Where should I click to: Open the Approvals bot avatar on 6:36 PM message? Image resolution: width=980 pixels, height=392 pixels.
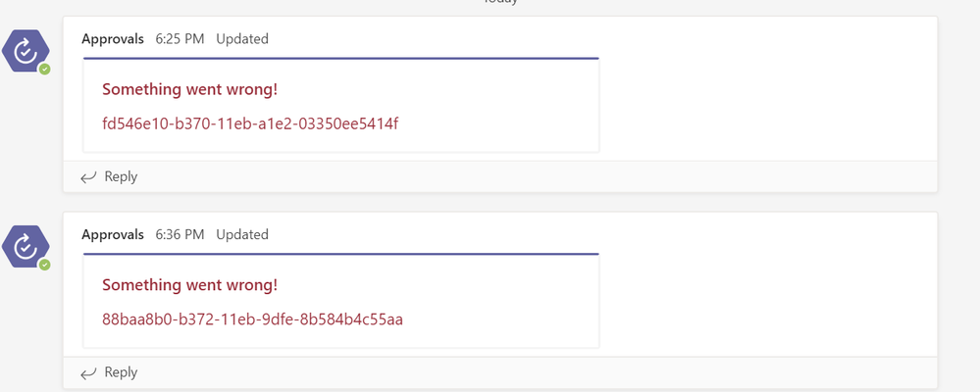(26, 247)
